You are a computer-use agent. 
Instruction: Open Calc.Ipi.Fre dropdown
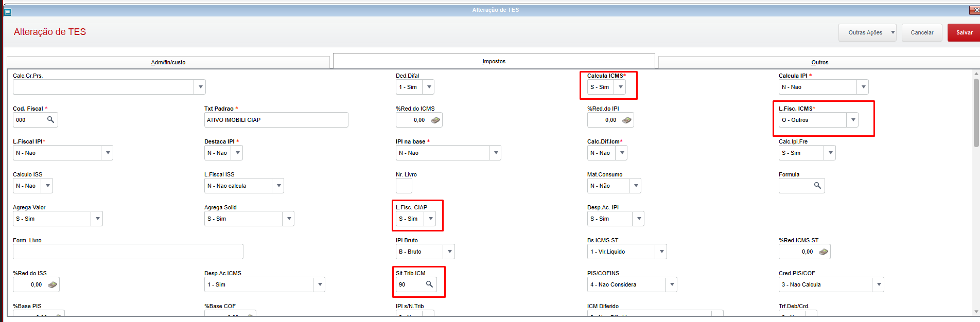[830, 153]
